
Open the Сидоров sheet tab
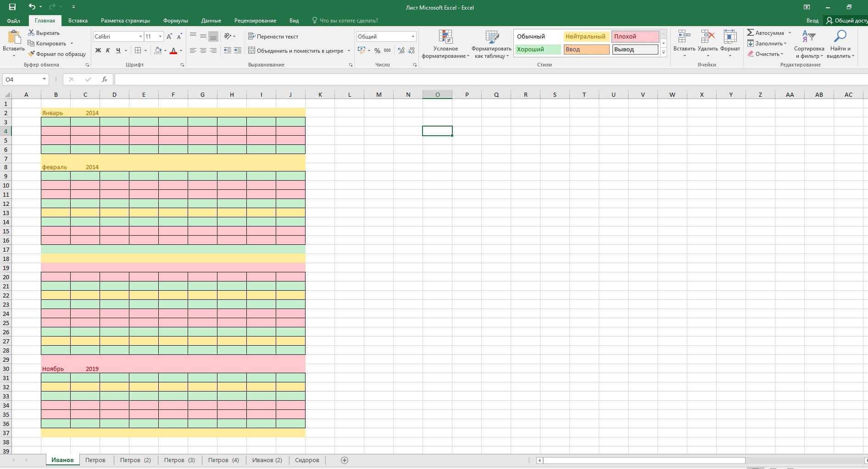click(307, 460)
